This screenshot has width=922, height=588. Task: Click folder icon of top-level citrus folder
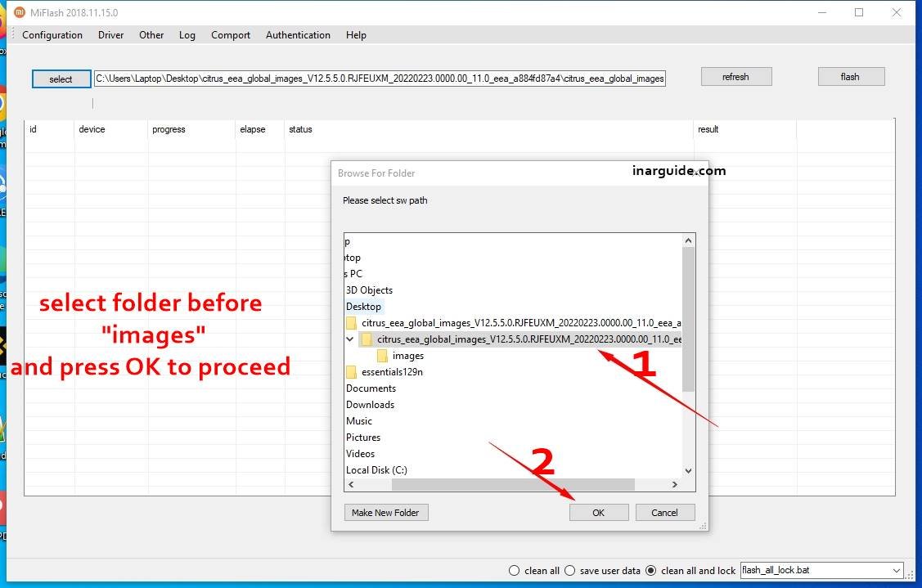tap(351, 323)
